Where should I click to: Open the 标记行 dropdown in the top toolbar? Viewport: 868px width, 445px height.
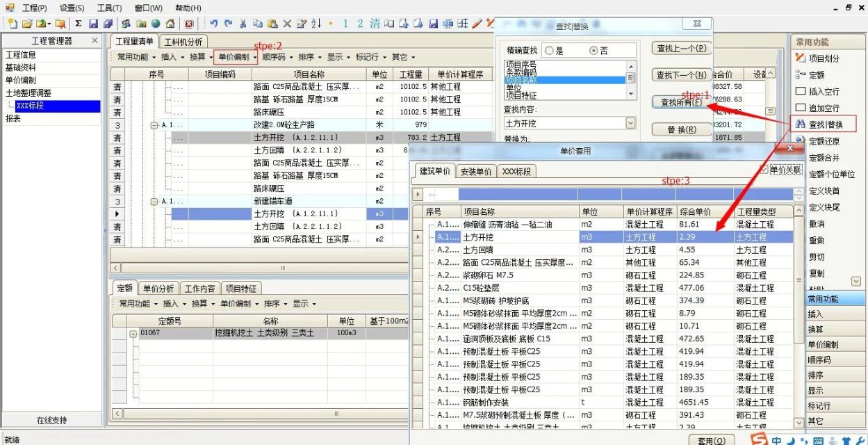[370, 57]
